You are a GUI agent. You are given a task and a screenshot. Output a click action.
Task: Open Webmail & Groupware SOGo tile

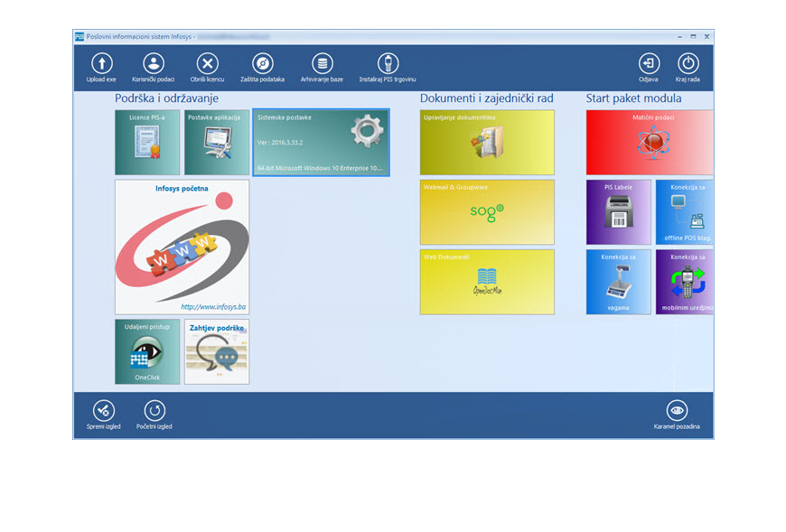point(487,212)
